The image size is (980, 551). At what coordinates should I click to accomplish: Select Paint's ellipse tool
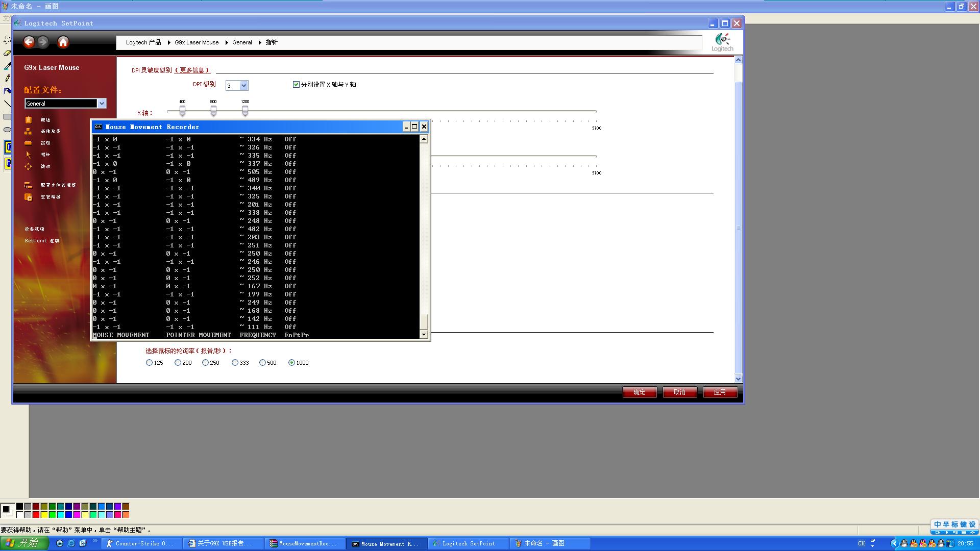[x=7, y=130]
